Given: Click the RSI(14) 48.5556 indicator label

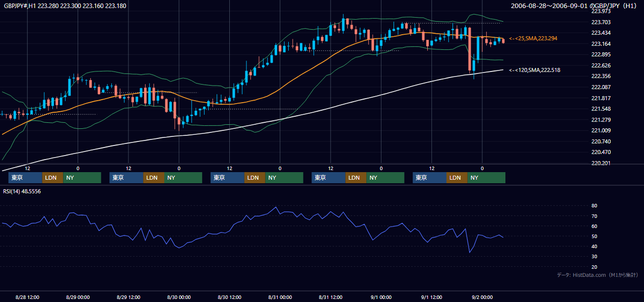Looking at the screenshot, I should coord(22,191).
